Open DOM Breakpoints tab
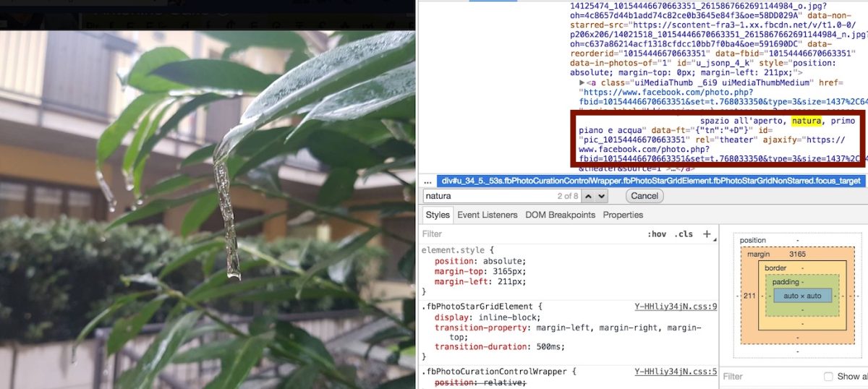Screen dimensions: 868x389 [x=560, y=215]
